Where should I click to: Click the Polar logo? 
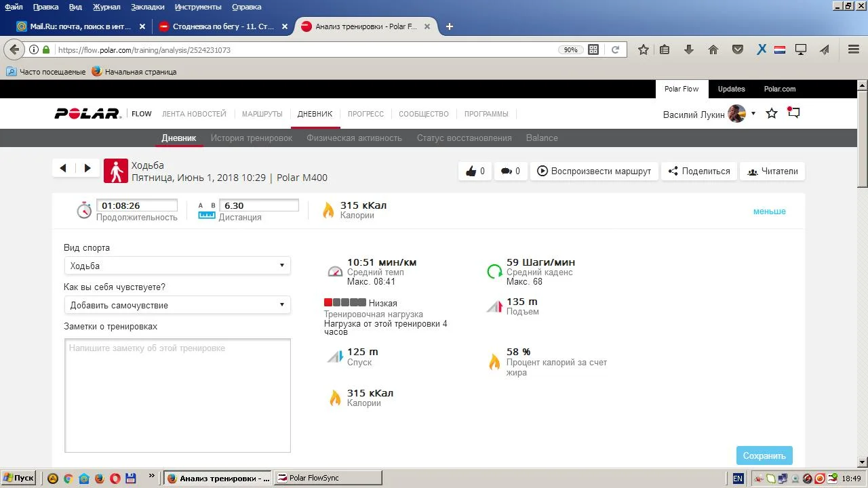pos(87,114)
